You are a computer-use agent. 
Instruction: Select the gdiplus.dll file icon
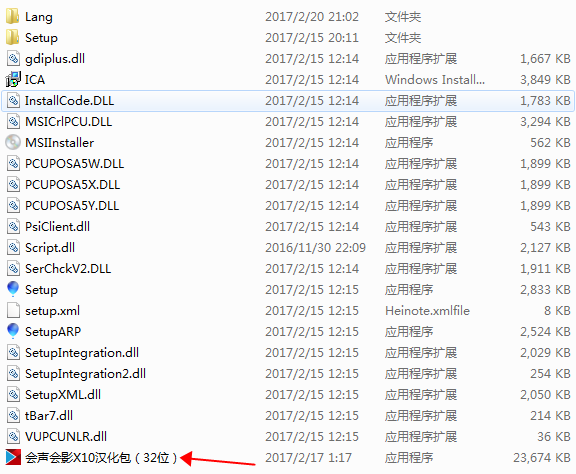point(13,58)
